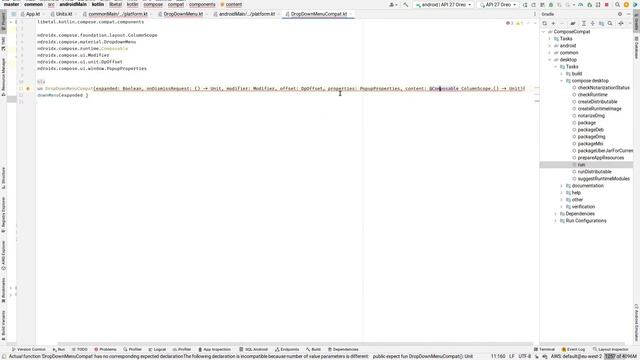Open the Dependencies tool window at bottom
The width and height of the screenshot is (640, 360).
tap(343, 349)
